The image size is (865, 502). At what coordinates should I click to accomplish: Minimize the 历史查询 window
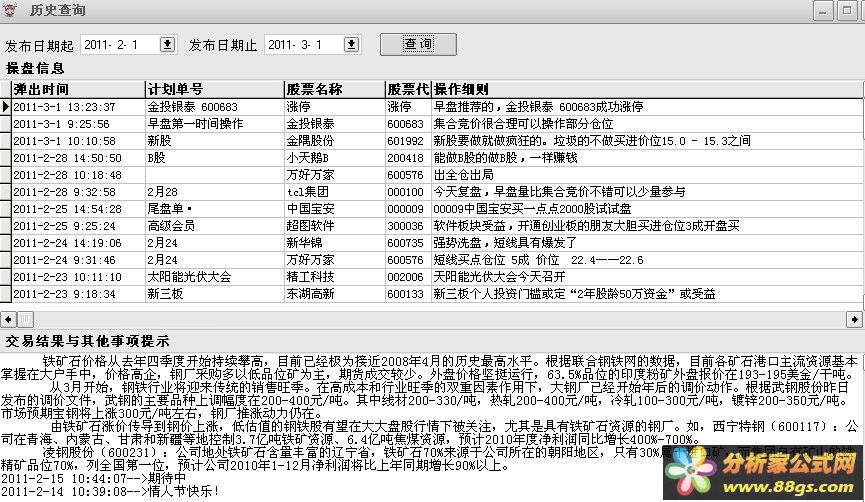pyautogui.click(x=823, y=10)
